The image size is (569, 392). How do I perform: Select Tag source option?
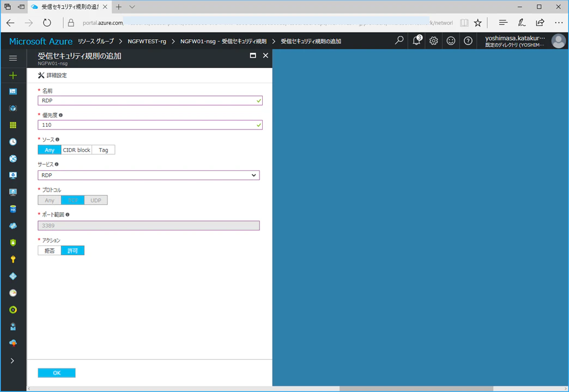pyautogui.click(x=104, y=150)
